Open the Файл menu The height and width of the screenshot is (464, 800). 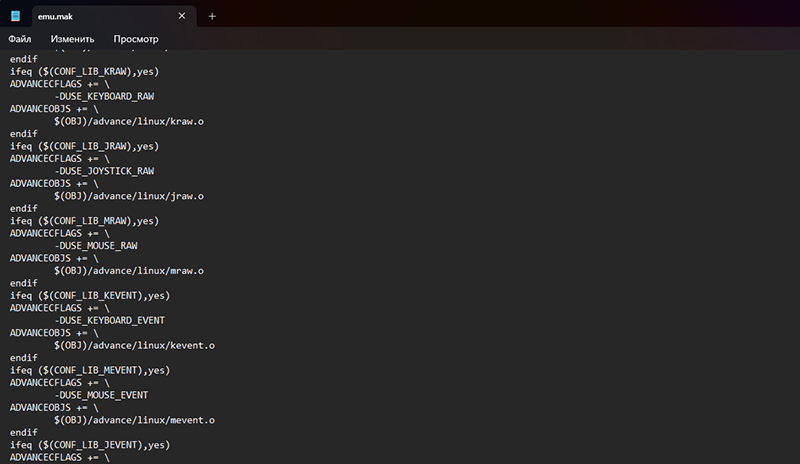(19, 38)
